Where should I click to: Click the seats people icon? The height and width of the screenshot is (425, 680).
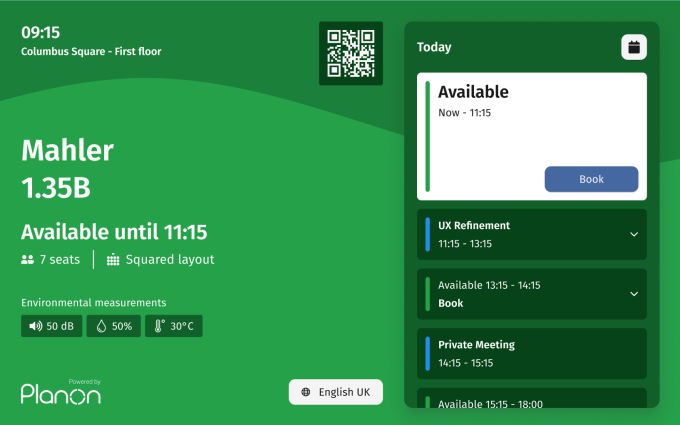point(27,260)
